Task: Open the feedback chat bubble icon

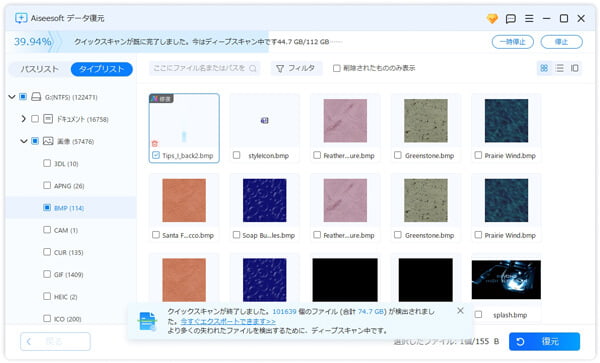Action: (510, 18)
